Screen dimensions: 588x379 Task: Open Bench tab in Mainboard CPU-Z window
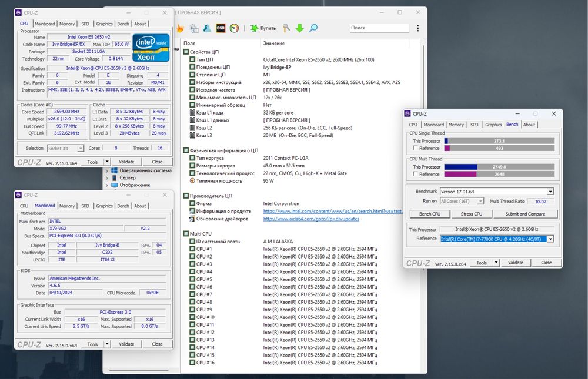click(x=123, y=206)
